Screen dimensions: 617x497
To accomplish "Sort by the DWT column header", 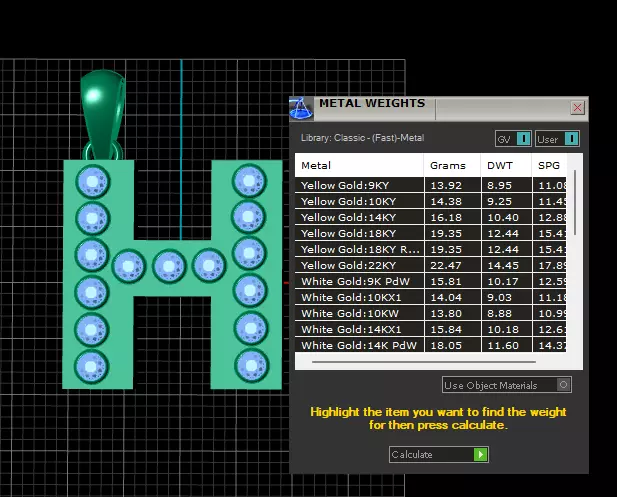I will [x=506, y=165].
